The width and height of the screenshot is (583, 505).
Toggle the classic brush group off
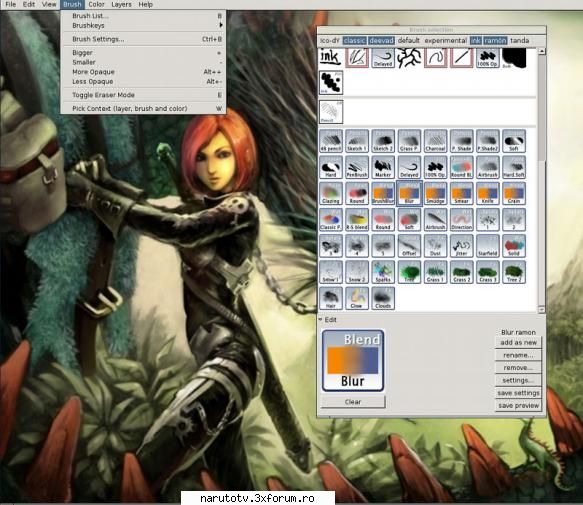(354, 41)
